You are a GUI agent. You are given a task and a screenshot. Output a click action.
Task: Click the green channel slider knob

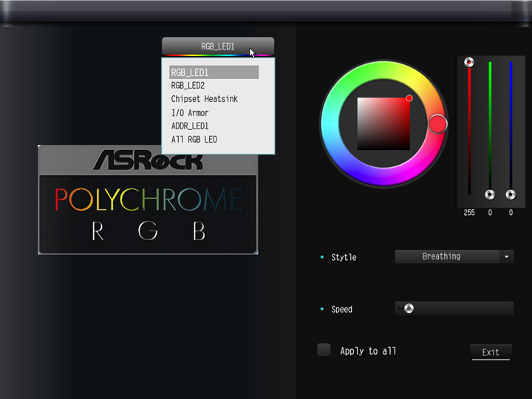[x=490, y=195]
